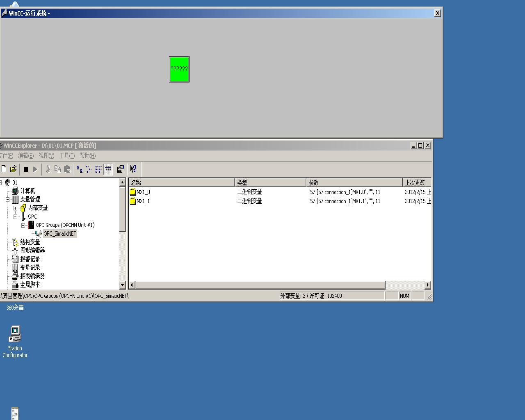Select the MX1_0 row name
This screenshot has width=525, height=420.
(x=143, y=192)
